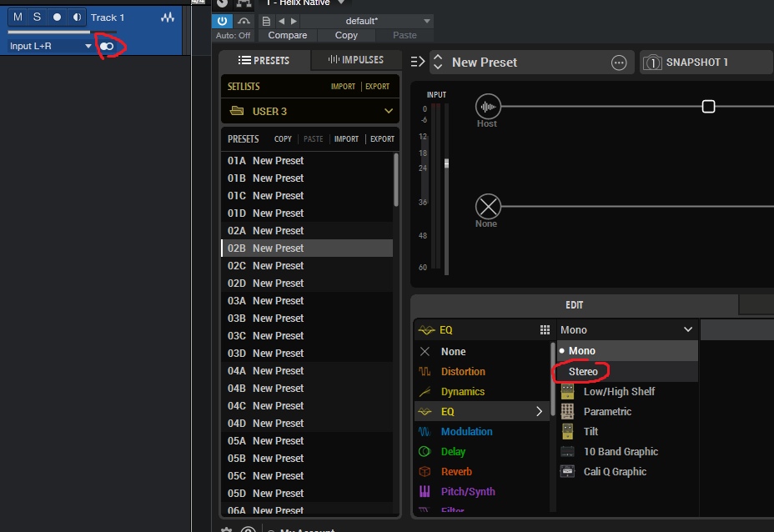This screenshot has width=774, height=532.
Task: Toggle plugin power button
Action: click(x=222, y=21)
